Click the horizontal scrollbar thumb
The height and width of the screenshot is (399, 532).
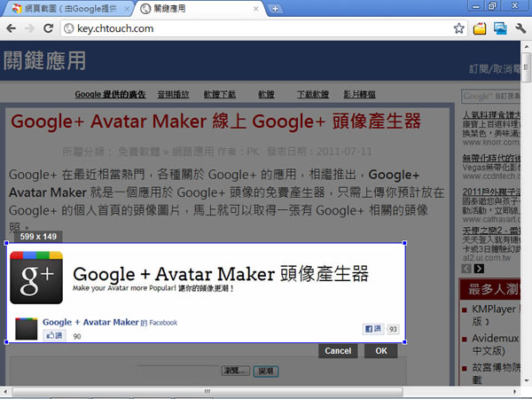click(207, 392)
